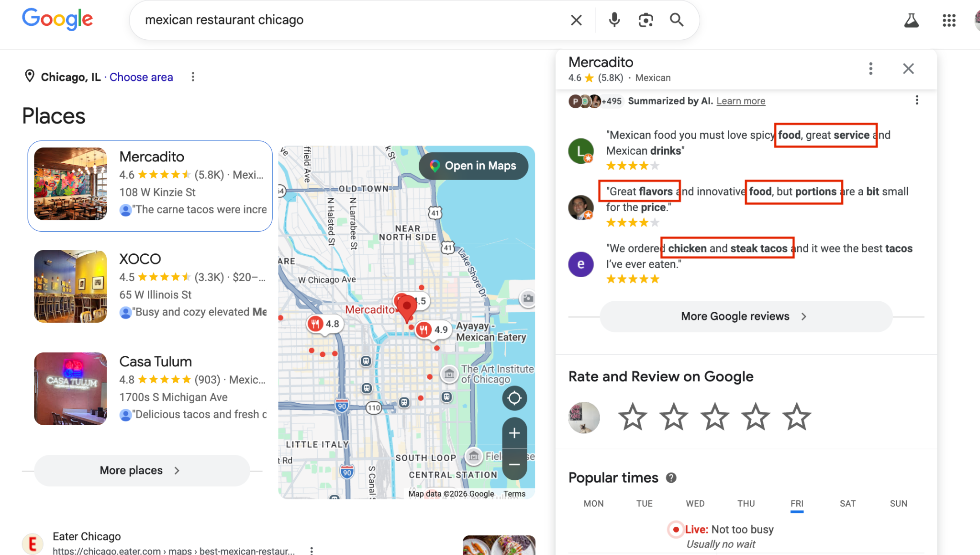980x555 pixels.
Task: Zoom out on the map
Action: click(x=514, y=464)
